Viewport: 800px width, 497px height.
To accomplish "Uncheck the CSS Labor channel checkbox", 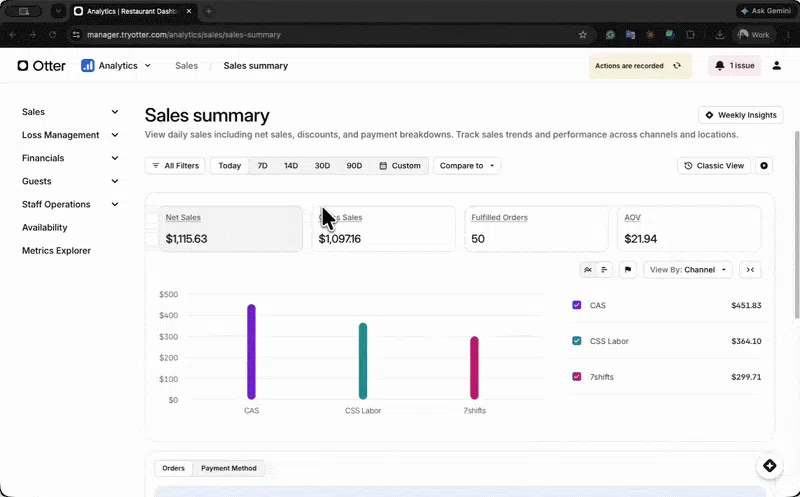I will (577, 341).
